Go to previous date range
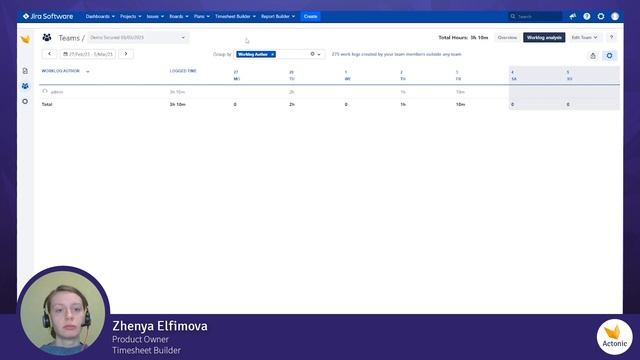Image resolution: width=640 pixels, height=360 pixels. (49, 54)
